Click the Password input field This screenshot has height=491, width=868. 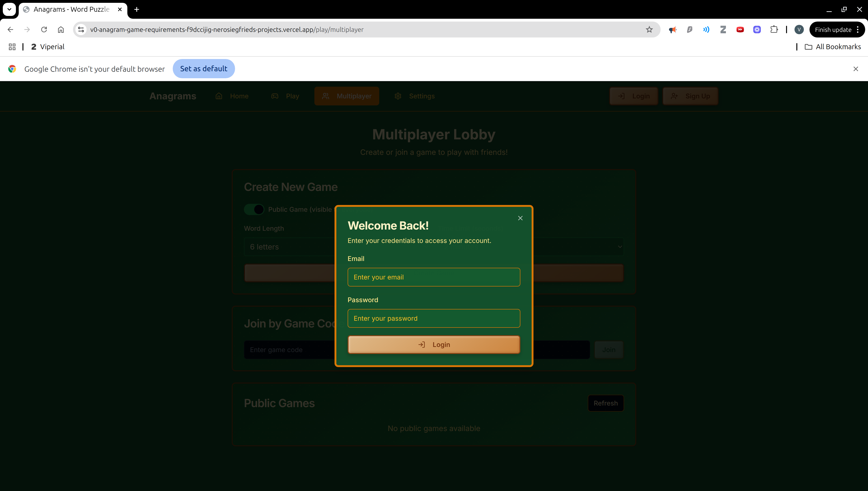click(434, 318)
